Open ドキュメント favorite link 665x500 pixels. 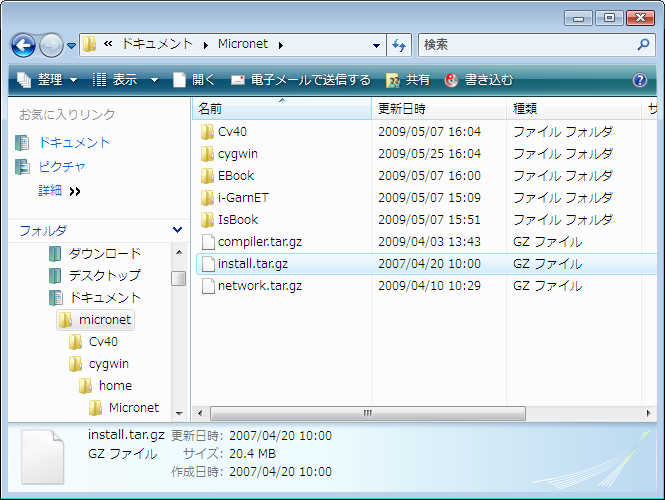[74, 142]
